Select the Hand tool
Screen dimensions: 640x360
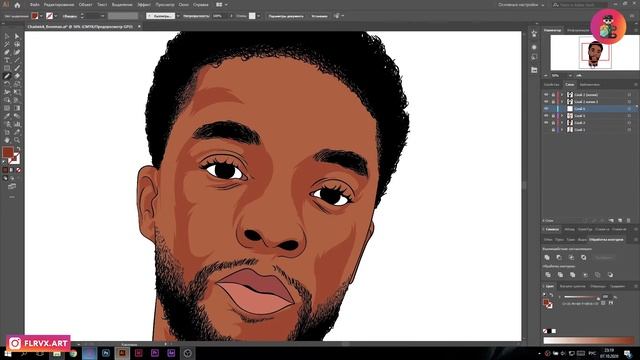coord(7,140)
